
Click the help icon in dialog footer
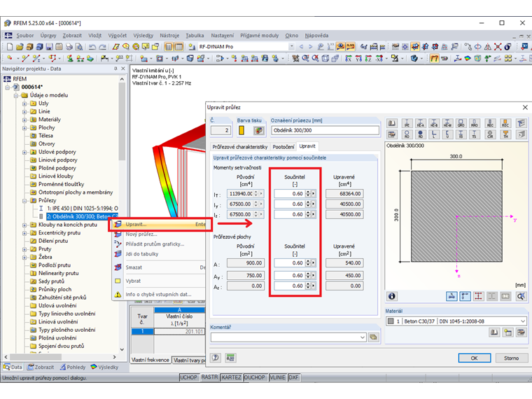coord(216,358)
